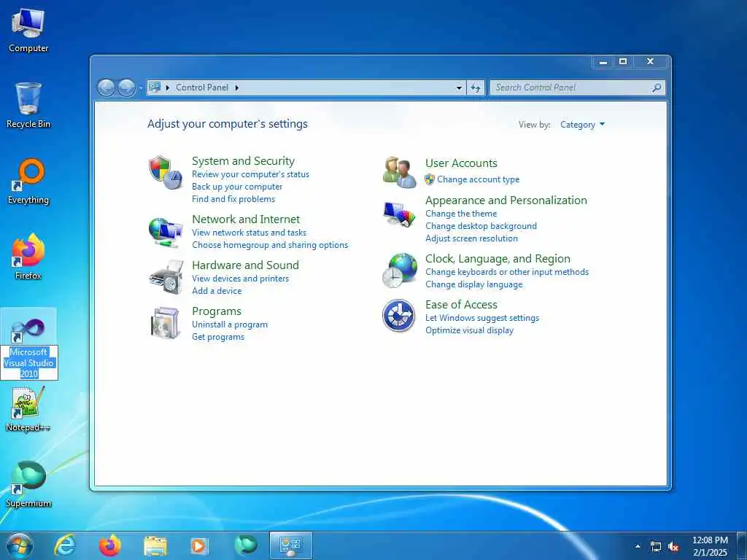Launch Firefox from the taskbar
This screenshot has width=747, height=560.
point(110,545)
